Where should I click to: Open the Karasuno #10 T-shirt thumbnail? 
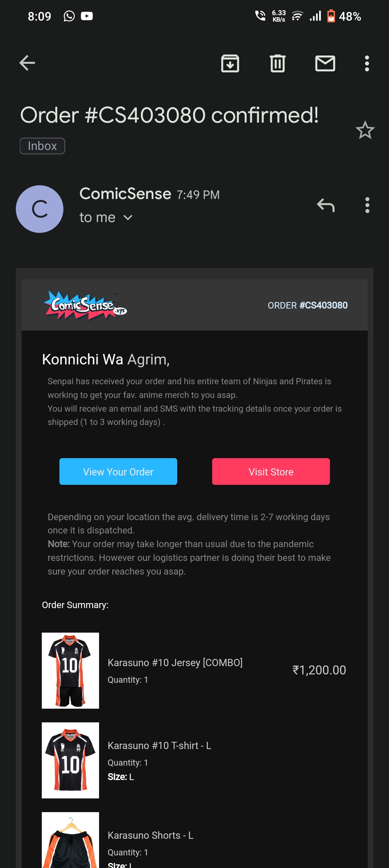click(70, 760)
